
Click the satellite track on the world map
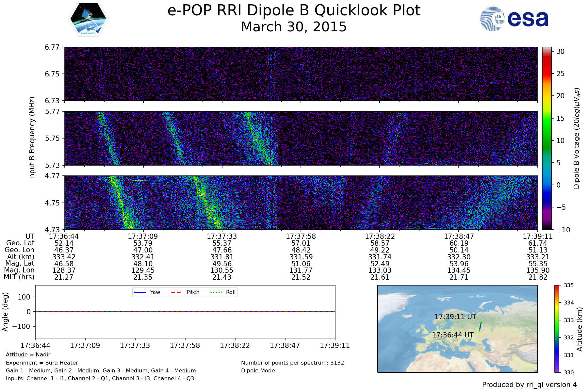click(480, 326)
